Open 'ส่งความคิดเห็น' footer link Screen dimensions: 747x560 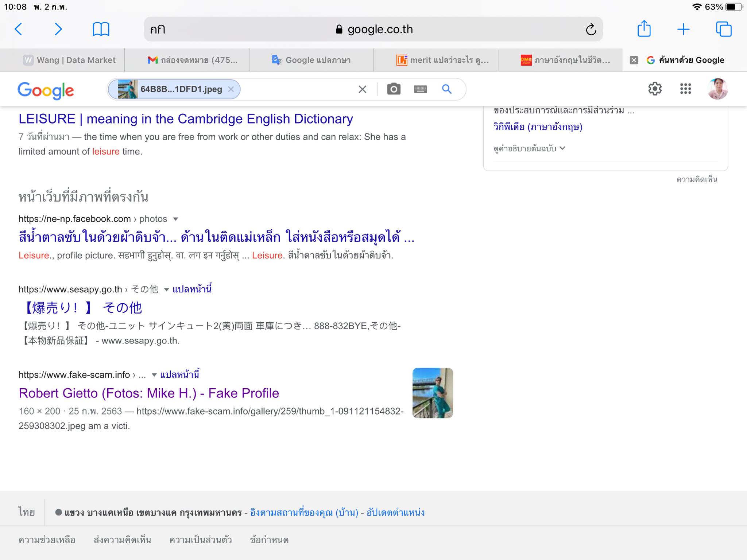122,540
